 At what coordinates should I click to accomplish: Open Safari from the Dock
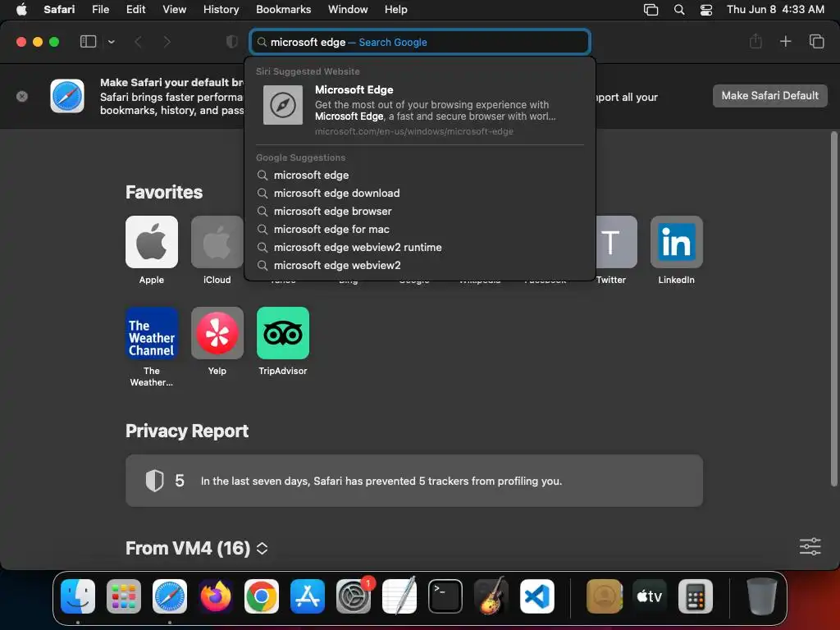170,596
